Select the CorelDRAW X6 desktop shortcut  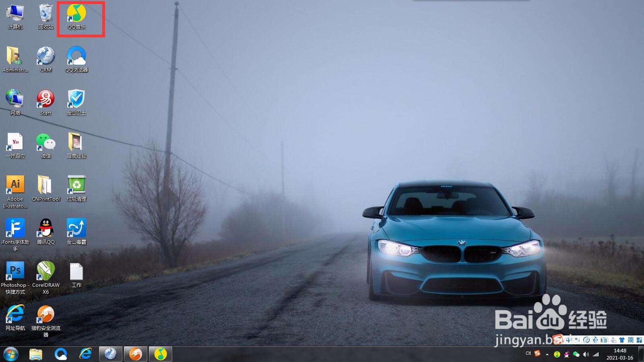pos(46,278)
